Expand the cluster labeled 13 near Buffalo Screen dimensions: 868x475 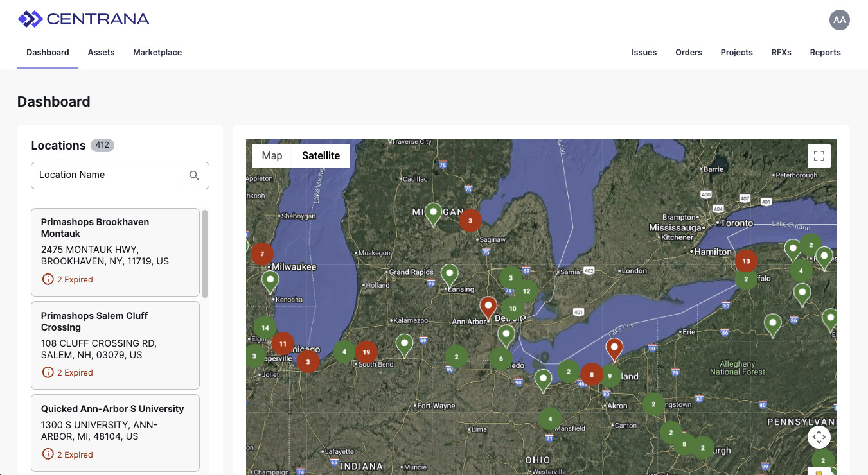[x=746, y=261]
